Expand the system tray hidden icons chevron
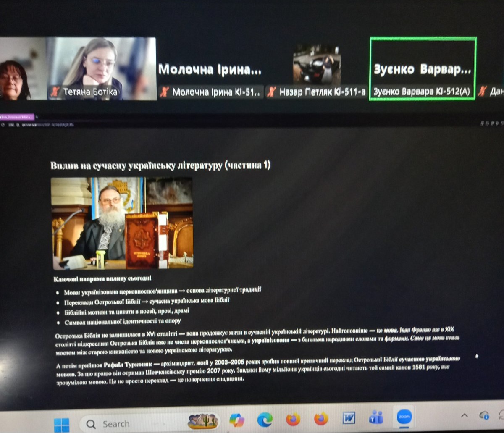Image resolution: width=504 pixels, height=433 pixels. pyautogui.click(x=465, y=415)
